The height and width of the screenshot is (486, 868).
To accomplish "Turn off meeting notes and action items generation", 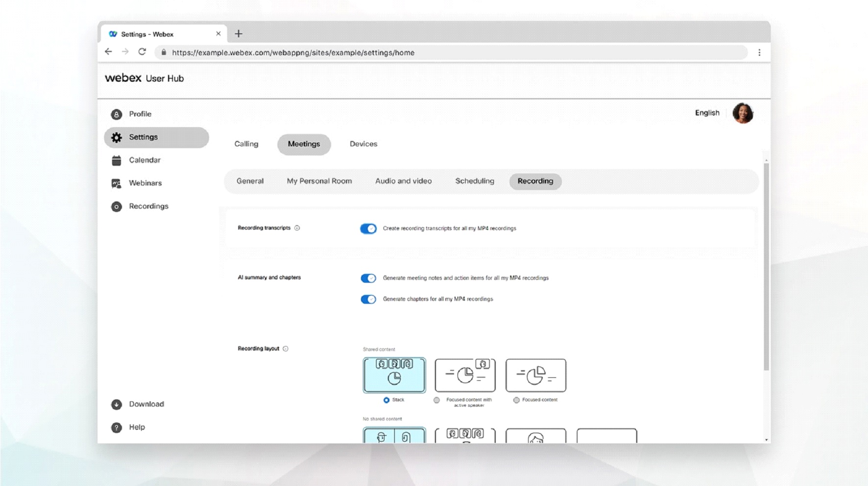I will pyautogui.click(x=368, y=278).
